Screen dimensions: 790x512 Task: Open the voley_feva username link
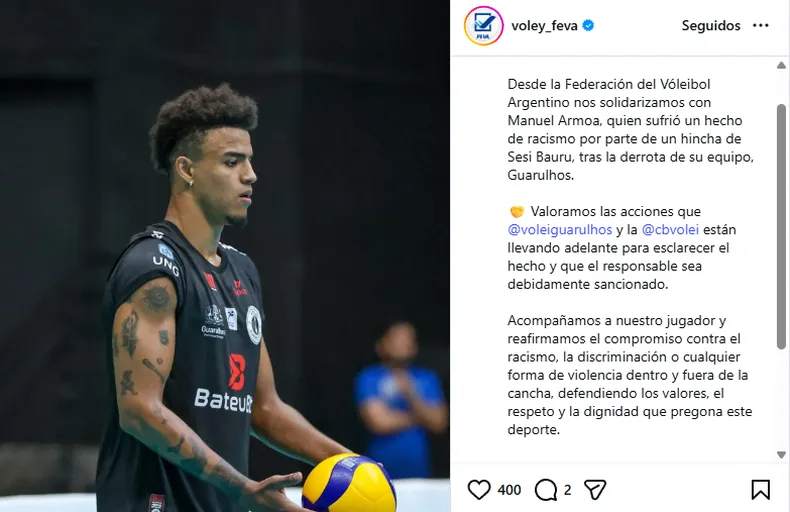click(x=544, y=26)
